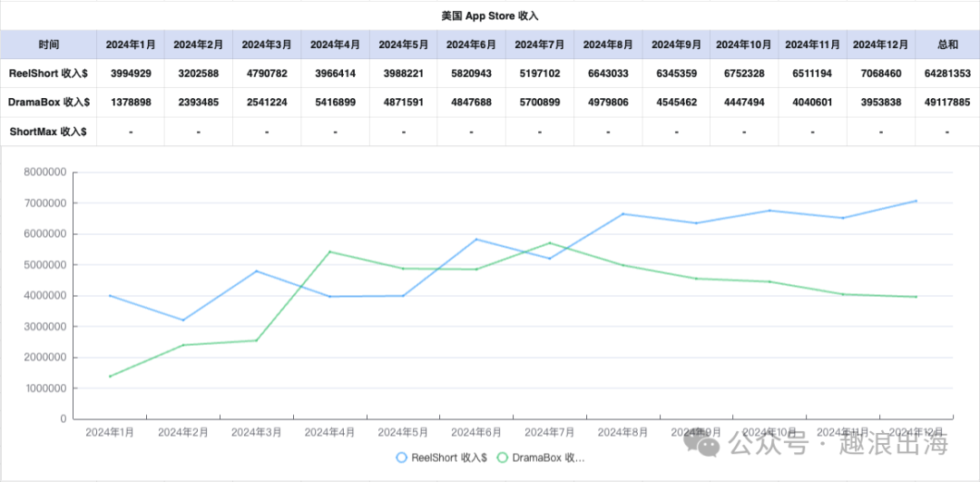The height and width of the screenshot is (482, 980).
Task: Select DramaBox total 49117885
Action: point(947,103)
